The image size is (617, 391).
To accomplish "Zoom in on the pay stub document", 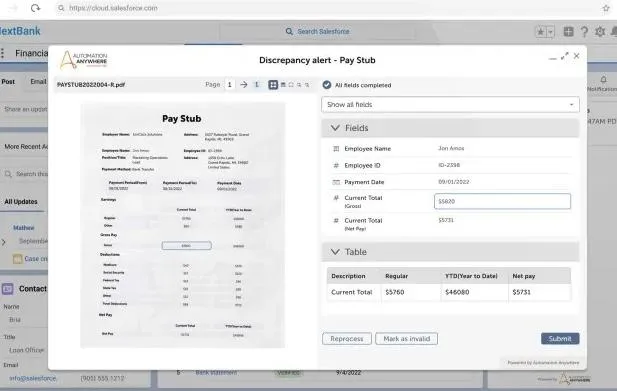I will [x=299, y=85].
